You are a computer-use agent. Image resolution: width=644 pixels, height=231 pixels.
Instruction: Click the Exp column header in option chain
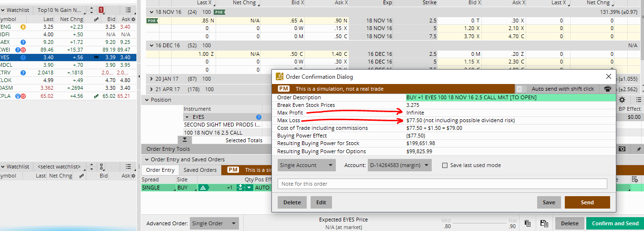[x=386, y=3]
